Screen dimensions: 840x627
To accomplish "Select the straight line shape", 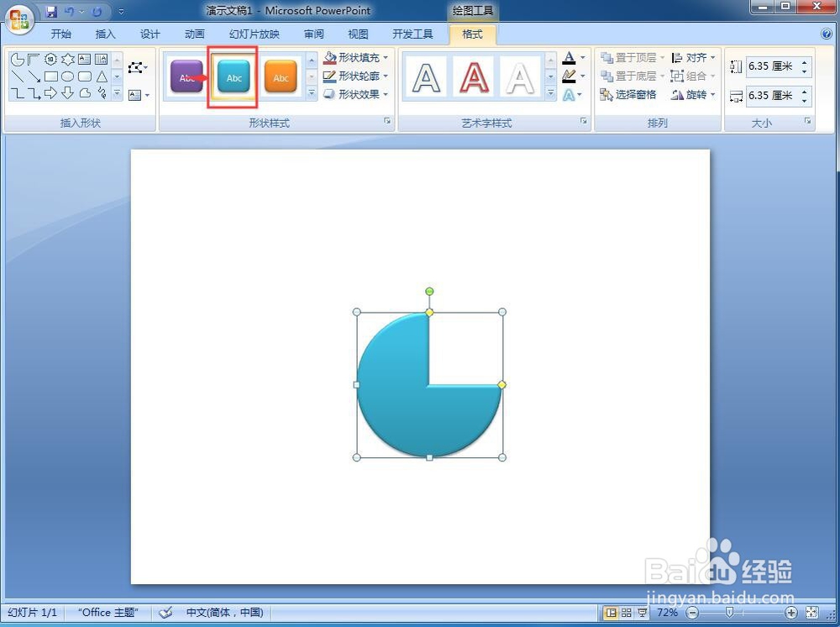I will tap(17, 76).
